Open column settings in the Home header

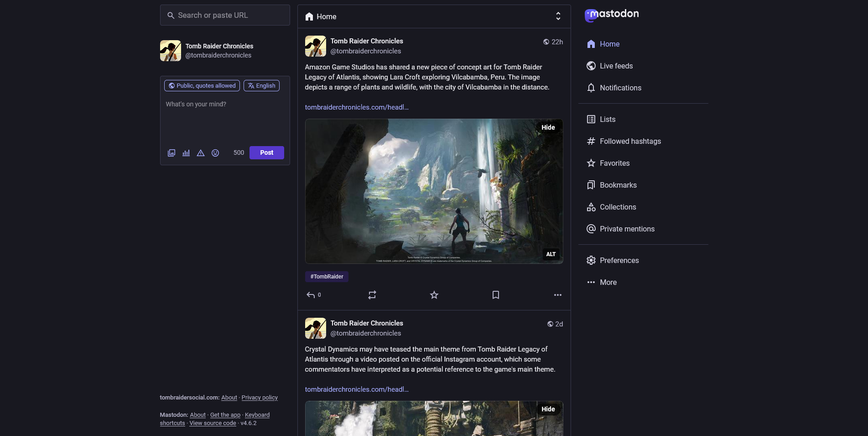point(558,16)
